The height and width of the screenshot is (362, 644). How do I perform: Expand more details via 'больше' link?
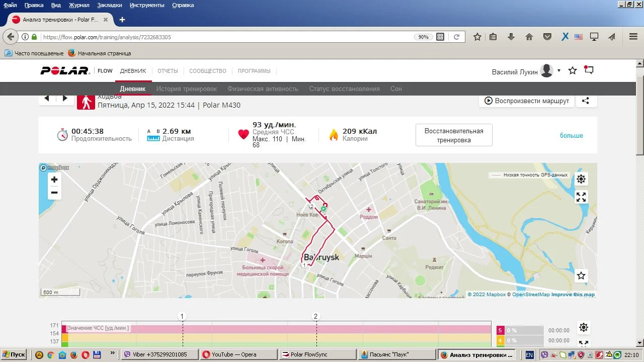571,136
